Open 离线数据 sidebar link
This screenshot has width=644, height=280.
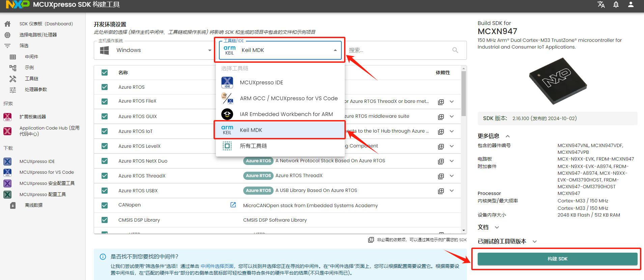pos(34,205)
